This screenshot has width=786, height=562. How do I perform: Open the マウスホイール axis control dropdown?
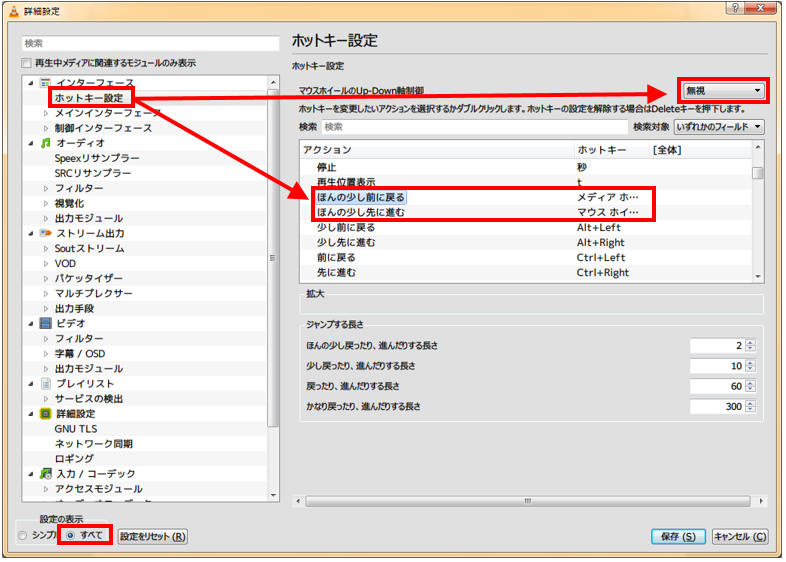click(x=723, y=91)
